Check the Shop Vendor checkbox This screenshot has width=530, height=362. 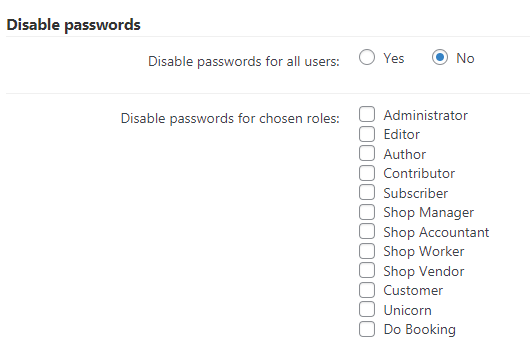(367, 270)
